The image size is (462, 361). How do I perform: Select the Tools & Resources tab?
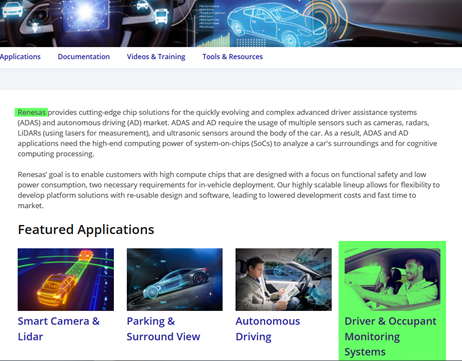[232, 57]
